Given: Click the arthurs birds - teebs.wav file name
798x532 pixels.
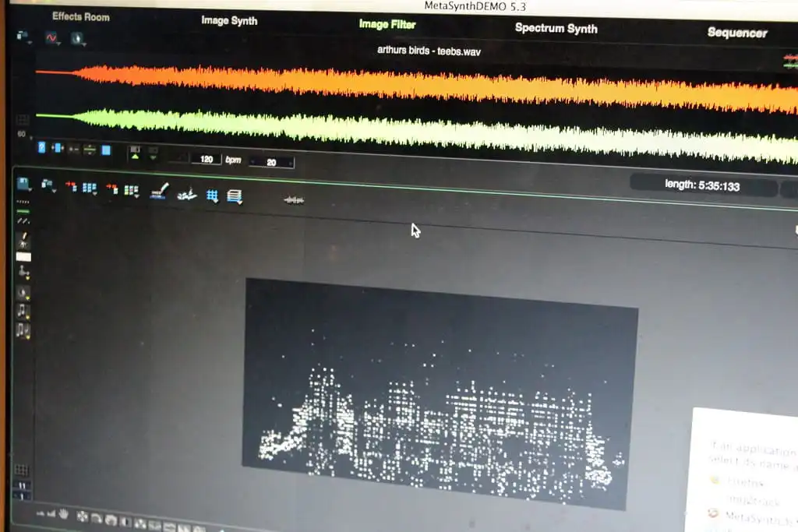Looking at the screenshot, I should click(x=429, y=51).
